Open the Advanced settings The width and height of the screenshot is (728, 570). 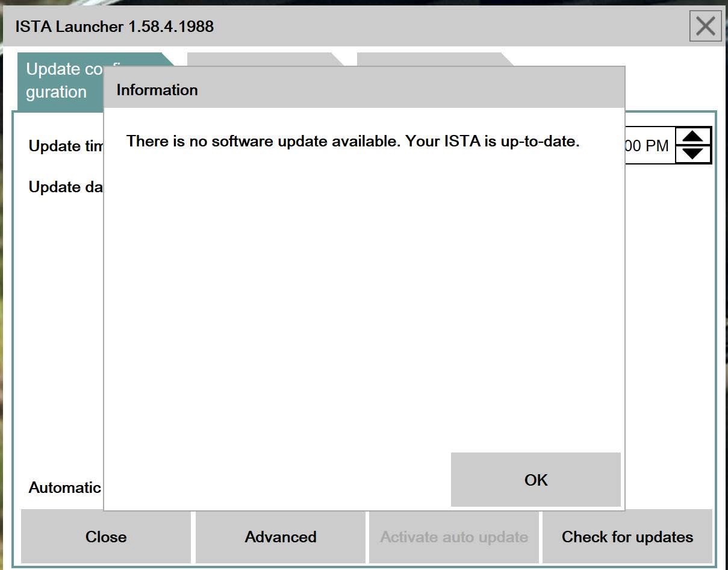click(280, 536)
